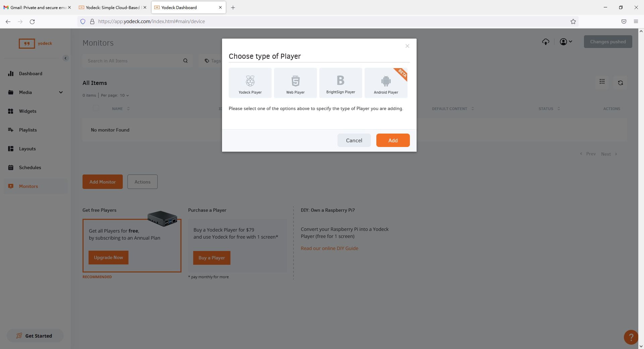Open the help question mark bubble
This screenshot has width=644, height=349.
[631, 337]
